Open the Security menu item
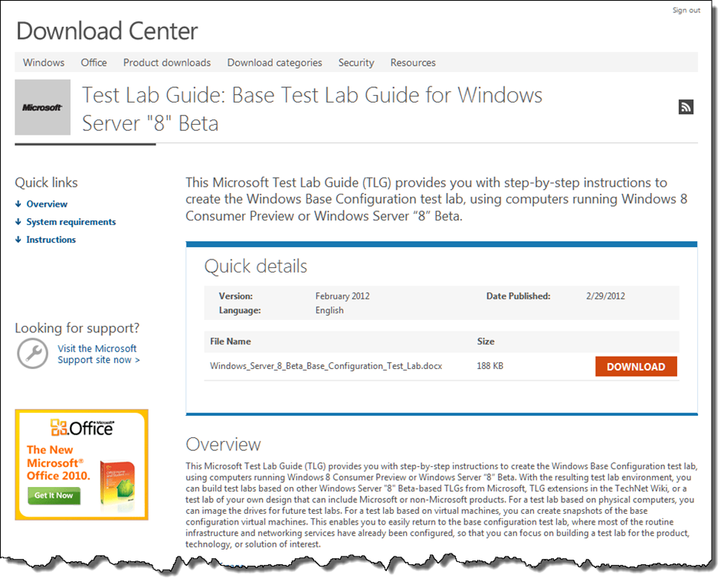The height and width of the screenshot is (588, 724). (356, 63)
